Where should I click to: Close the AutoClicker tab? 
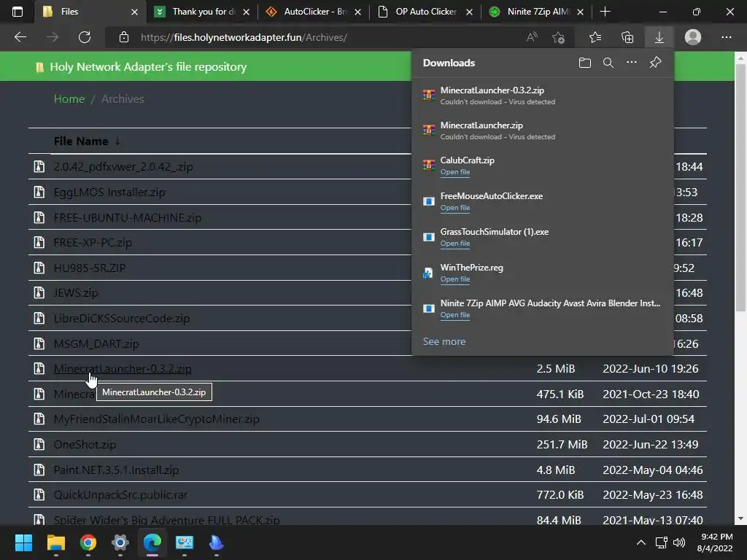(357, 12)
